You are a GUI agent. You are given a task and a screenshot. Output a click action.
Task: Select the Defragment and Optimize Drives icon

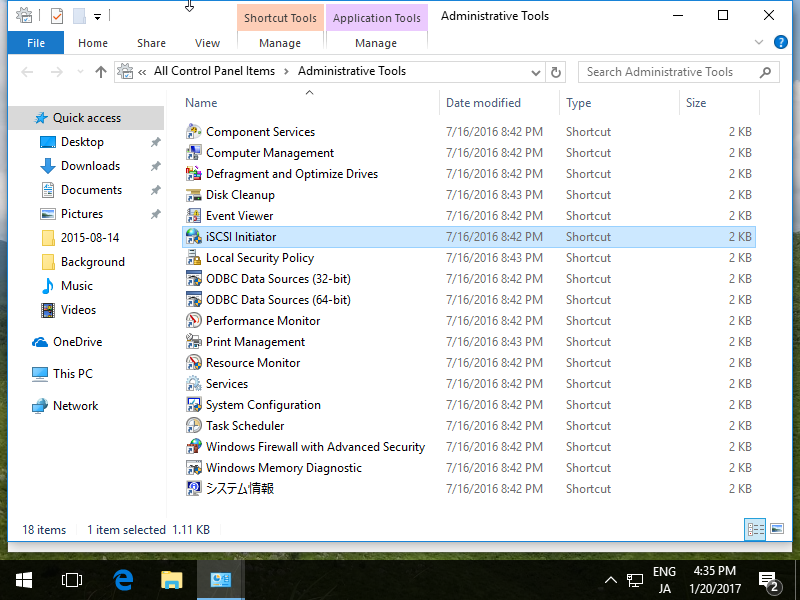tap(193, 173)
